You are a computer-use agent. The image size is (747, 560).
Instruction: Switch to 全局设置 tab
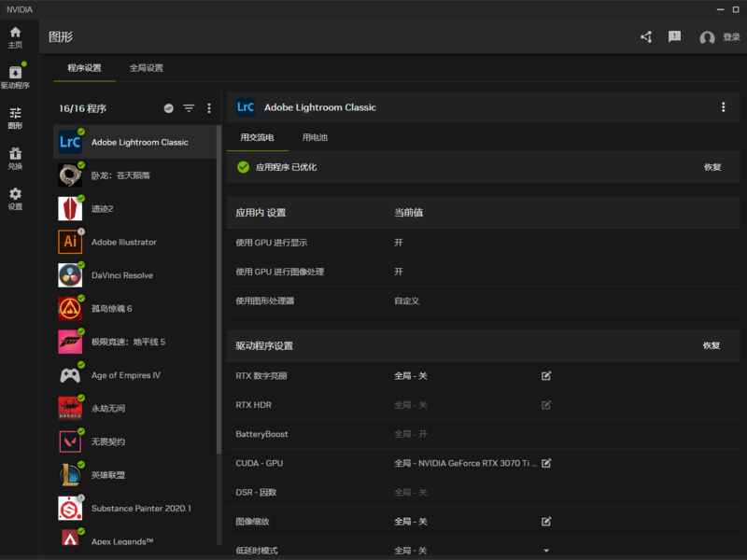point(147,68)
